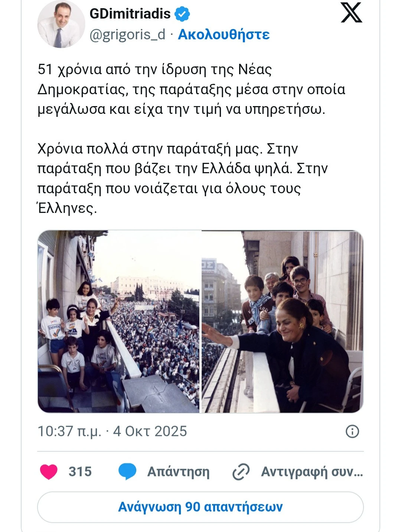Image resolution: width=401 pixels, height=532 pixels.
Task: Open the X logo link
Action: pyautogui.click(x=351, y=12)
